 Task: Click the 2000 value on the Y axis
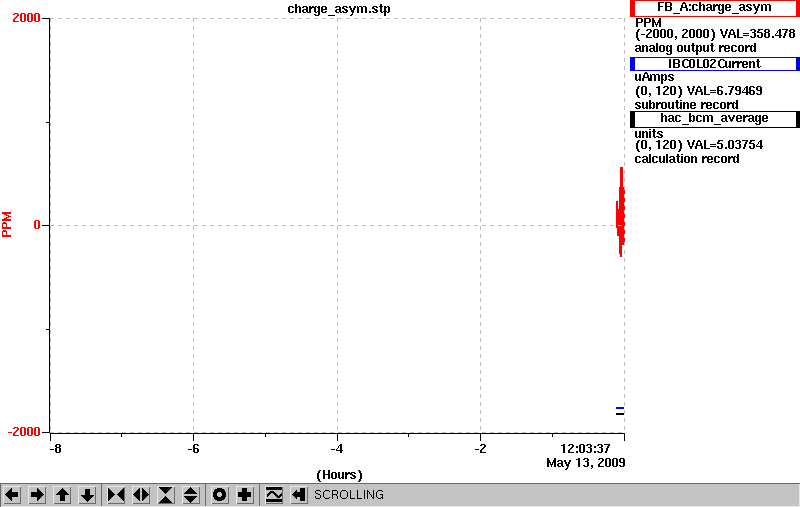point(26,18)
